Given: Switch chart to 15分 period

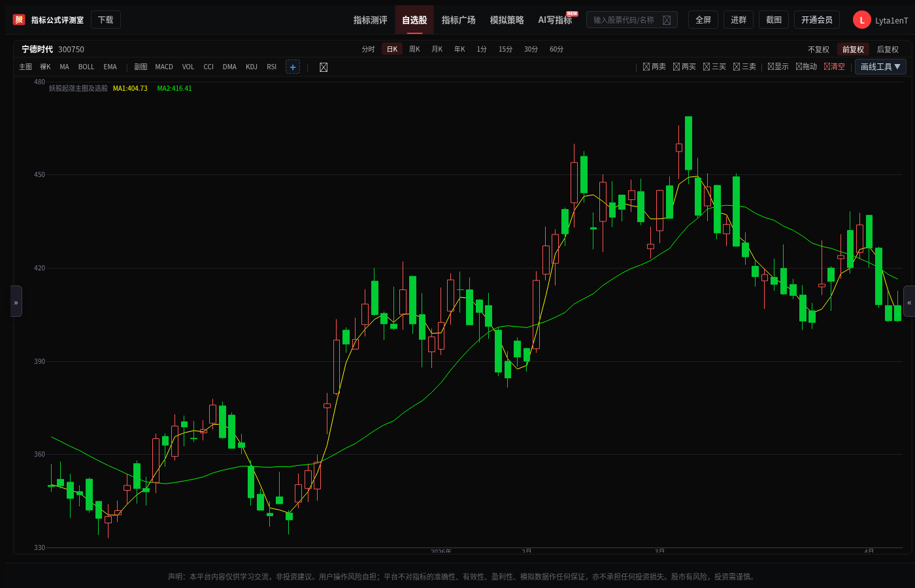Looking at the screenshot, I should click(x=506, y=50).
